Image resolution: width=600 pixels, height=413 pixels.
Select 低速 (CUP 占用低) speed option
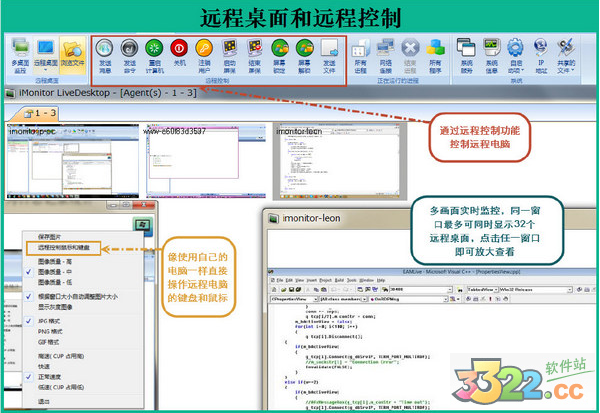coord(61,387)
